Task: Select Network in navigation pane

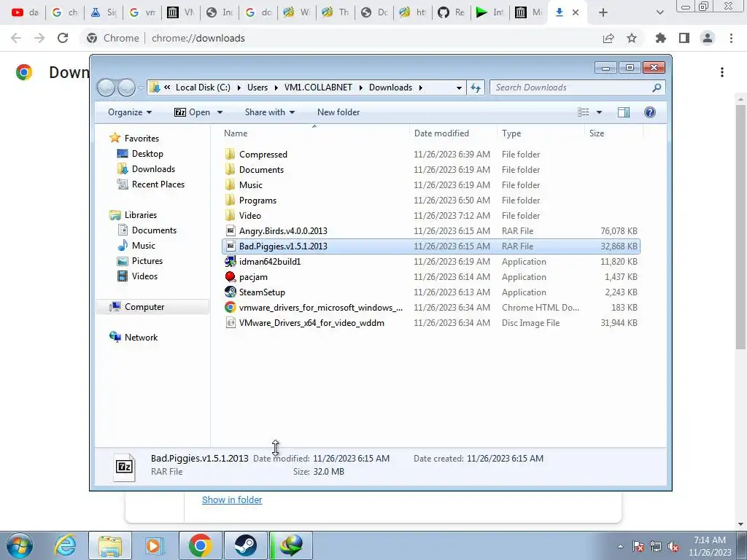Action: pos(141,338)
